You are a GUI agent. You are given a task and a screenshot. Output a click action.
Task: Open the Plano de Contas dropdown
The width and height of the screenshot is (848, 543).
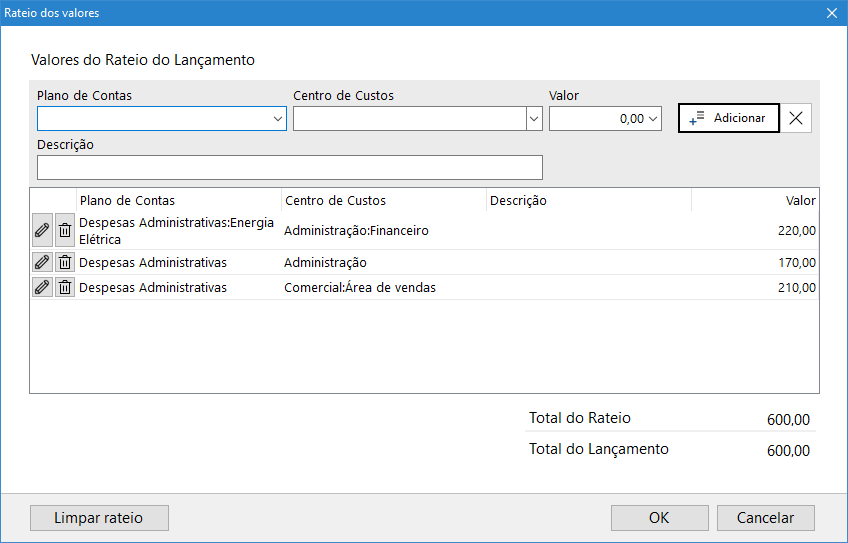pyautogui.click(x=278, y=119)
